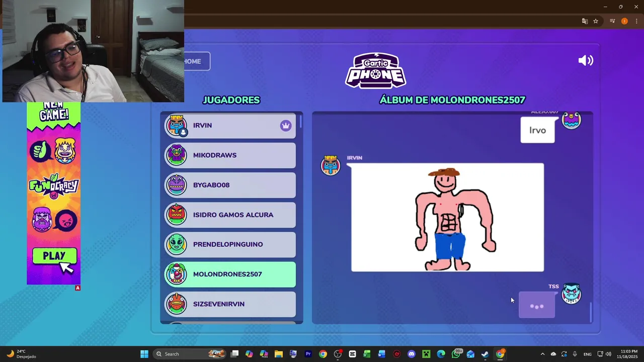Select player SIZSEVENIRVIN
This screenshot has width=644, height=362.
click(230, 304)
